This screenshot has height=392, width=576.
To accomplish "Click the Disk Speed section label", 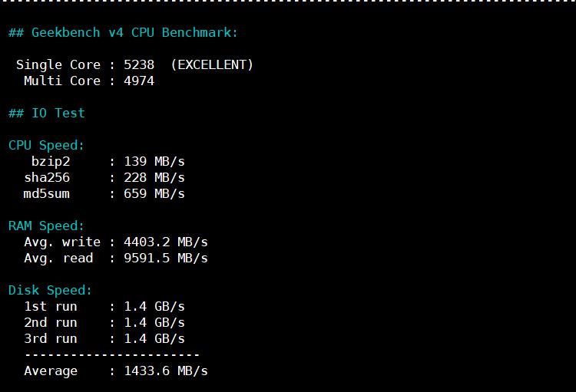I will [x=50, y=290].
